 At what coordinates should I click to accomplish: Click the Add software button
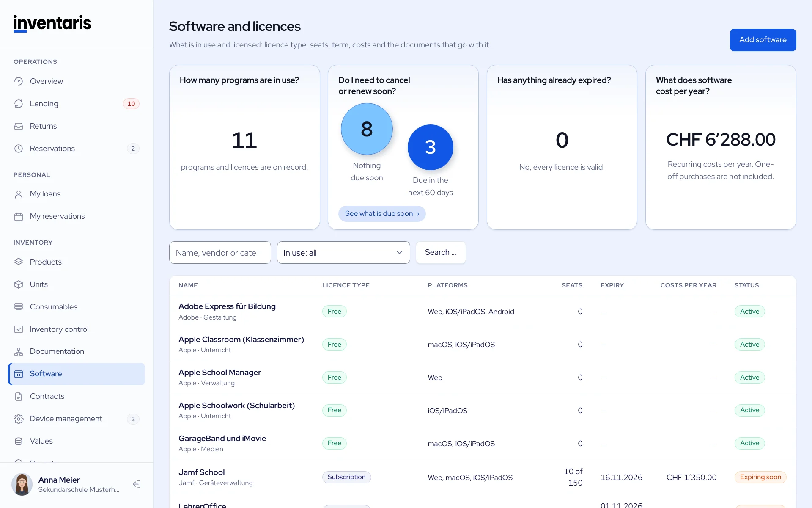[x=763, y=40]
